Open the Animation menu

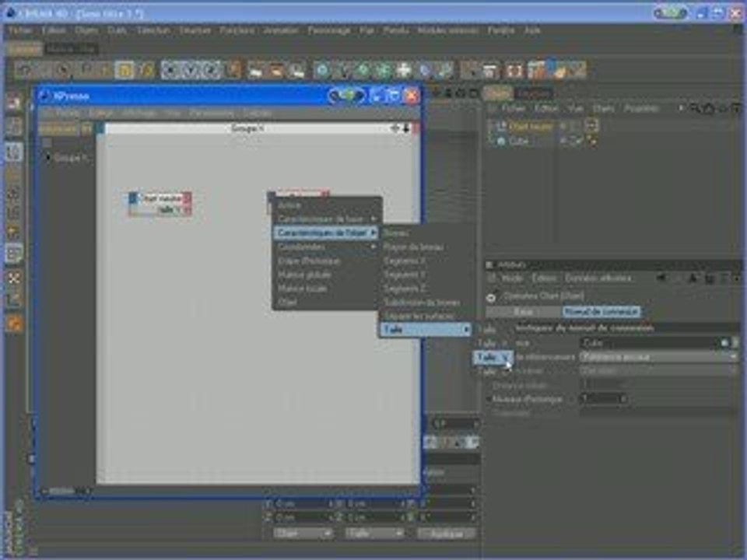281,30
